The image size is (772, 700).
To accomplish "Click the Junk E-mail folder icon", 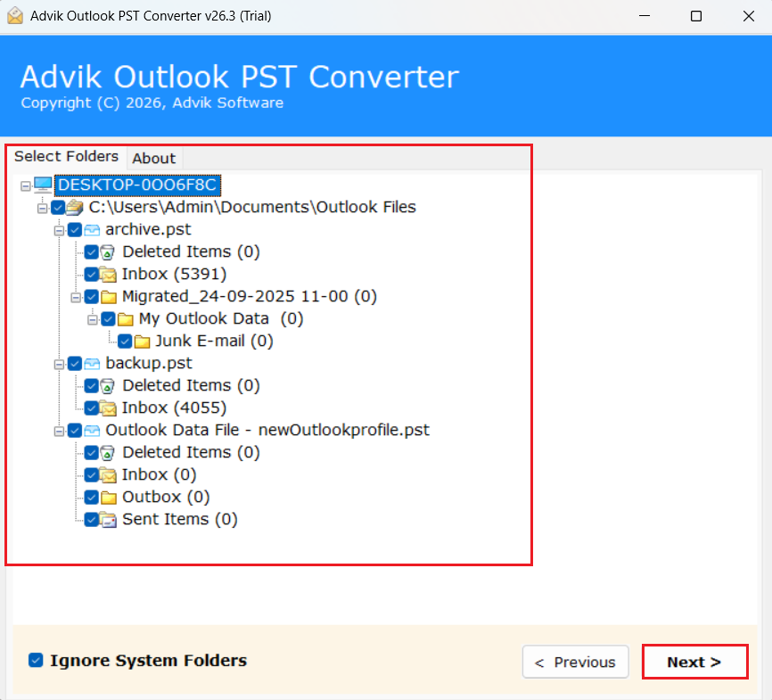I will coord(142,342).
